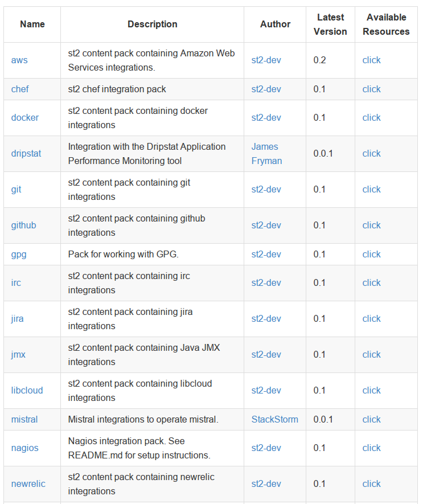This screenshot has height=504, width=427.
Task: Open the git pack link
Action: pyautogui.click(x=16, y=189)
